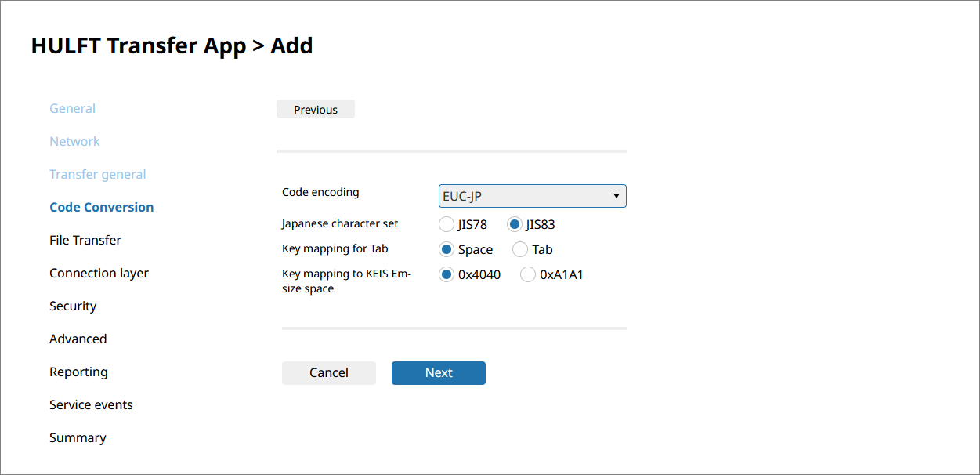980x475 pixels.
Task: Open the Transfer general step
Action: coord(98,175)
